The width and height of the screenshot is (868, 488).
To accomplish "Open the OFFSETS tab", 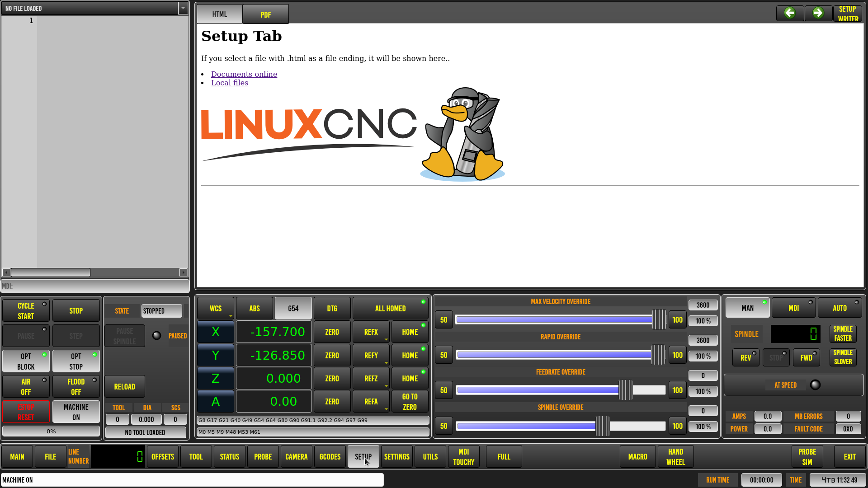I will [163, 457].
